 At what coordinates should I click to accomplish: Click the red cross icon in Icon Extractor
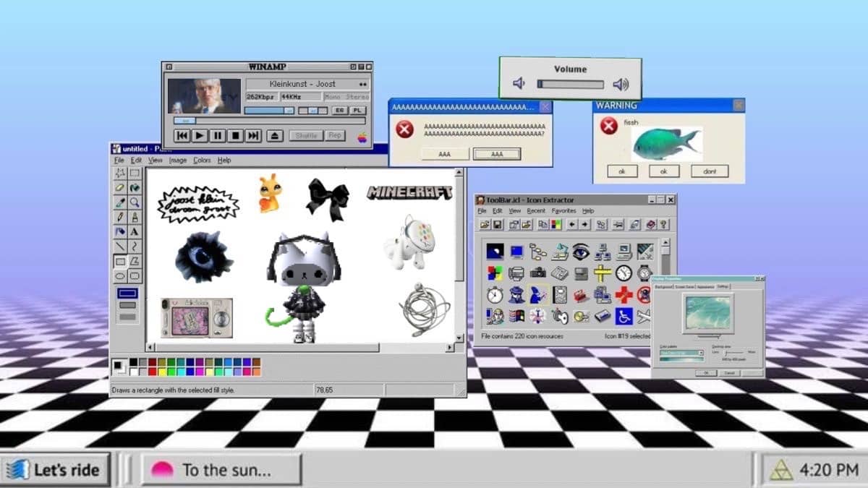pos(624,294)
